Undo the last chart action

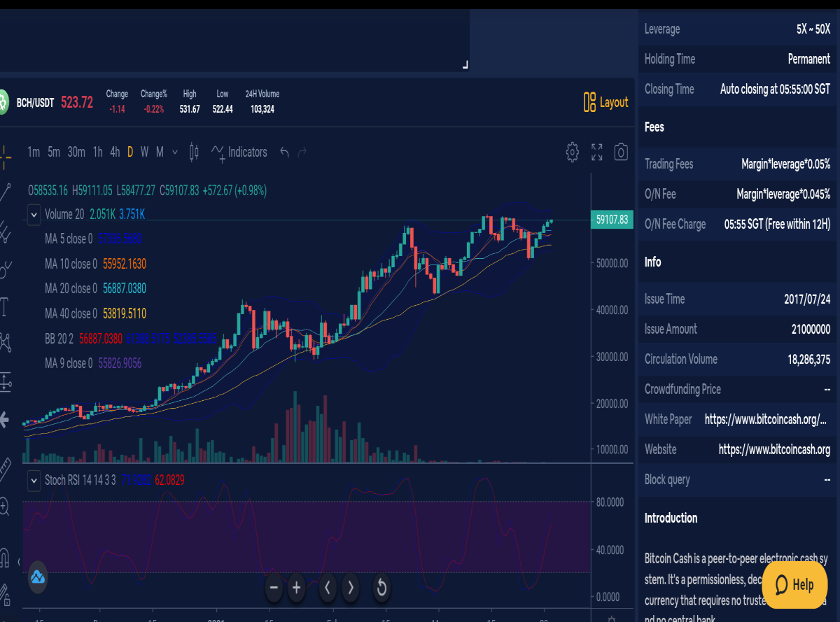click(284, 152)
